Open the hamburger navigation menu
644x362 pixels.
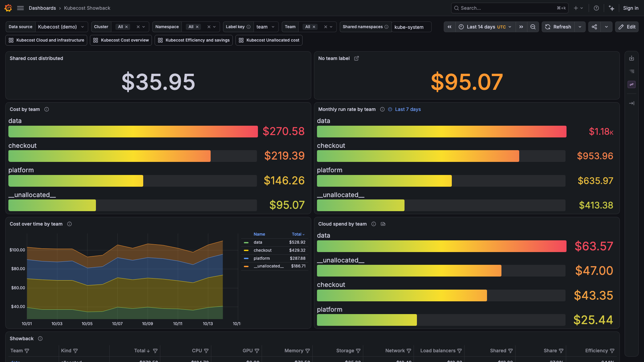[20, 8]
